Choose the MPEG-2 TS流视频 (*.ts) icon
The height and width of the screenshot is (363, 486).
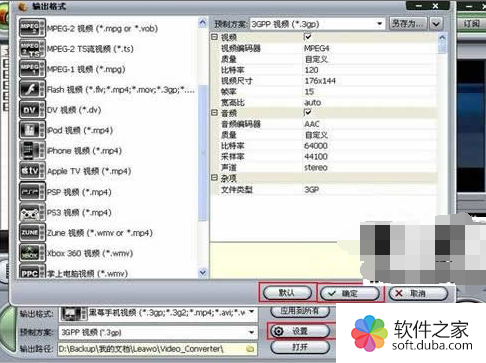(x=32, y=48)
